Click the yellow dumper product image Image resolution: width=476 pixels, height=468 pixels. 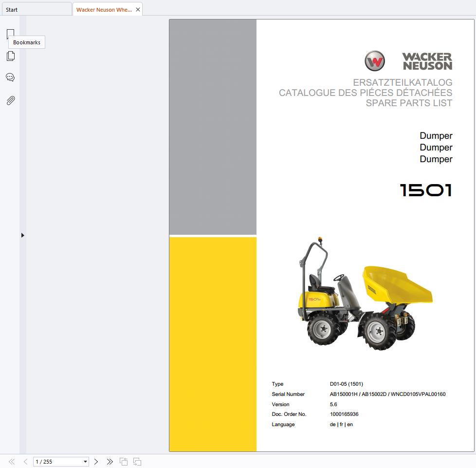(x=365, y=294)
